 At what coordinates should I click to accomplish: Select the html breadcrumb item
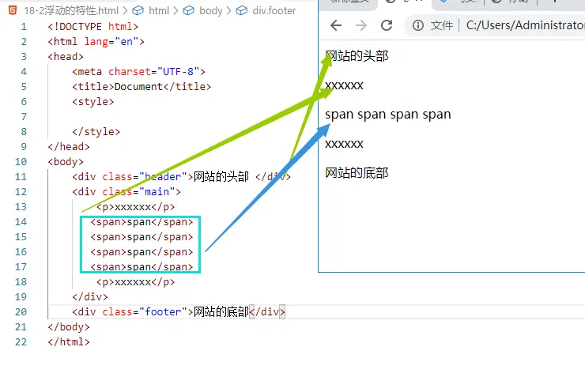(x=159, y=10)
